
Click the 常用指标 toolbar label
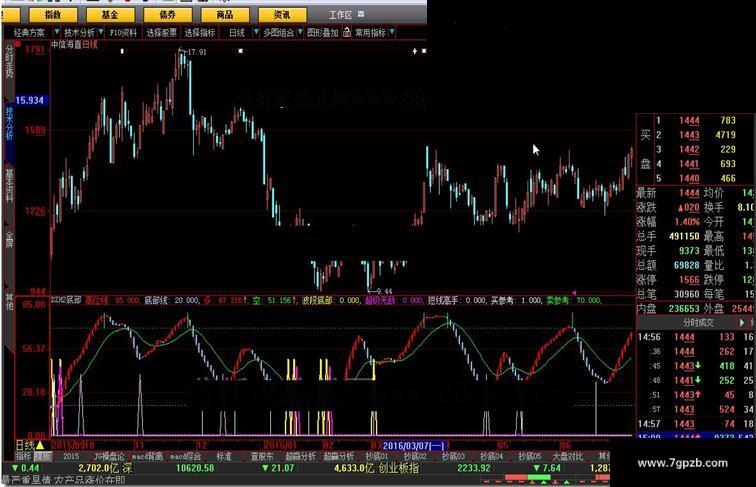point(370,33)
